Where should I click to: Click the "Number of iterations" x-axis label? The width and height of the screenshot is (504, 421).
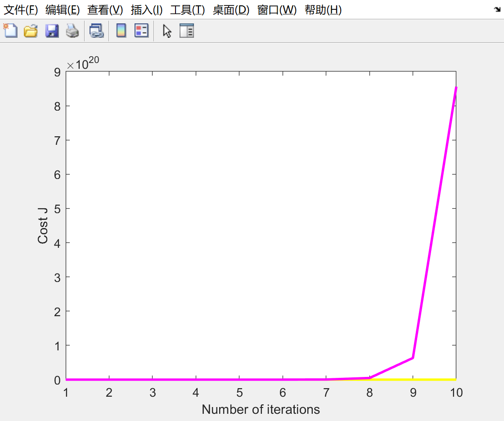tap(261, 409)
